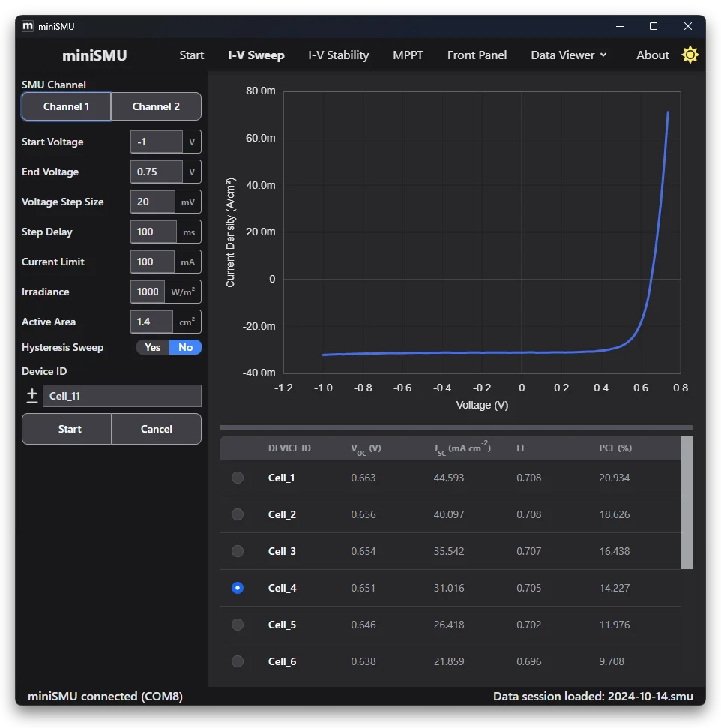
Task: Edit the Irradiance value field
Action: [147, 292]
